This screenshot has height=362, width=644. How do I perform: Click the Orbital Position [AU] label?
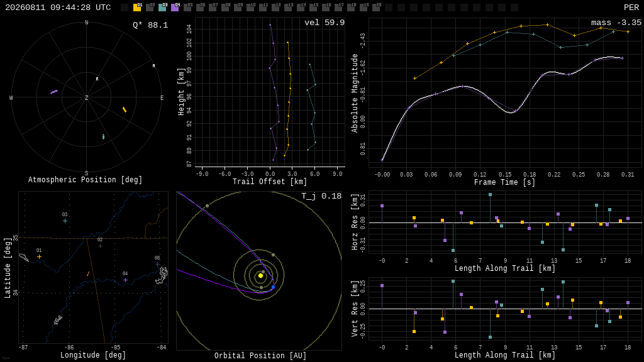[x=260, y=356]
